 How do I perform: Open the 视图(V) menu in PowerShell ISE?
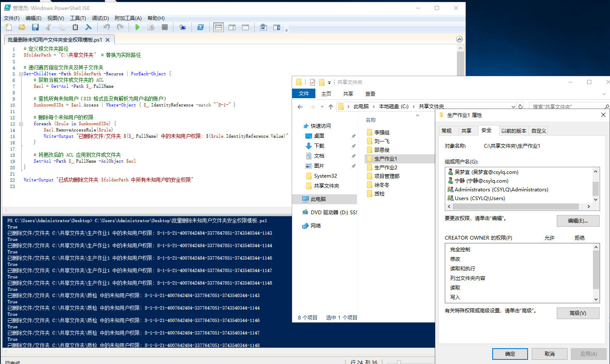[x=55, y=18]
